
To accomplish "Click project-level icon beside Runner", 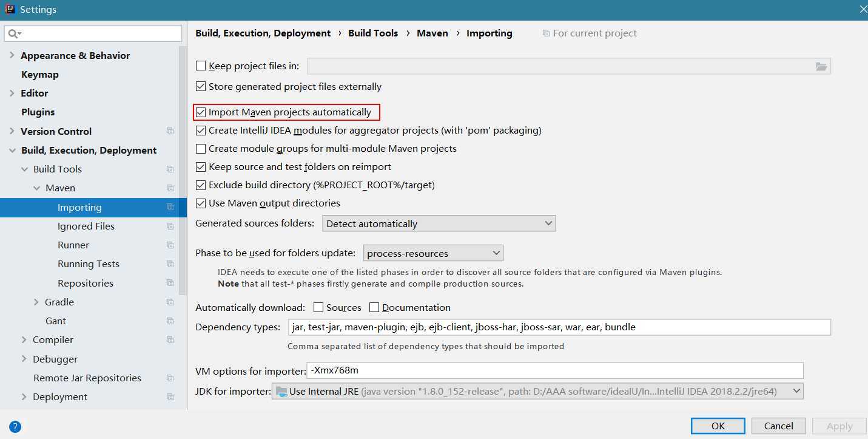I will (x=170, y=245).
